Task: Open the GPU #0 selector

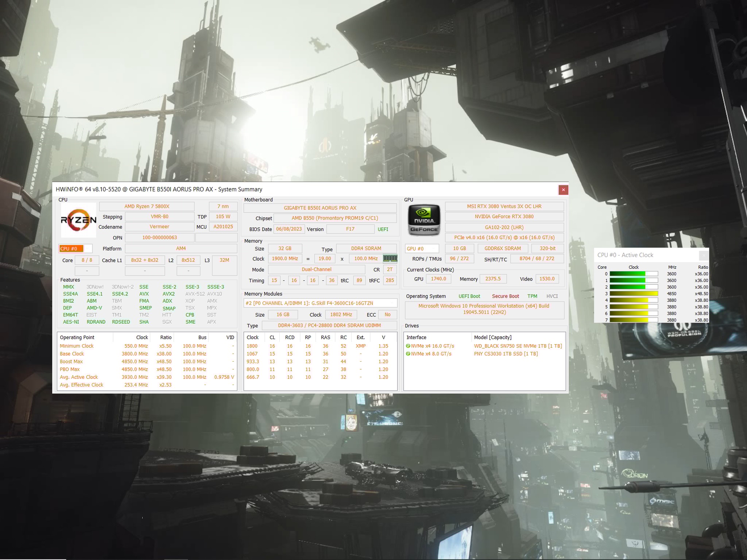Action: (x=421, y=248)
